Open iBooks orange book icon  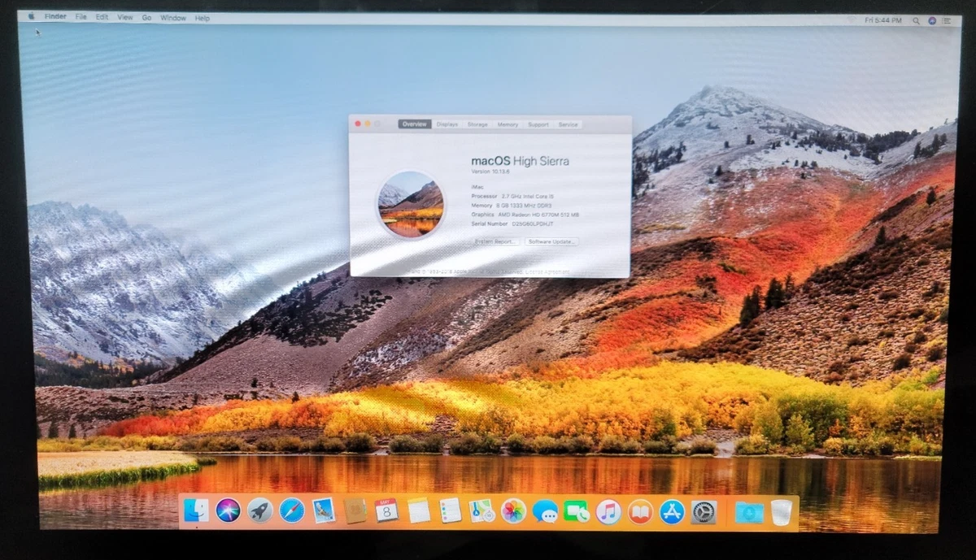[640, 511]
